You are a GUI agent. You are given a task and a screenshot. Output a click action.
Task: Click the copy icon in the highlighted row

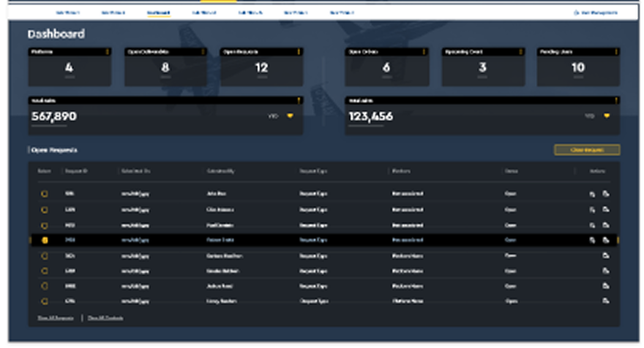tap(592, 240)
